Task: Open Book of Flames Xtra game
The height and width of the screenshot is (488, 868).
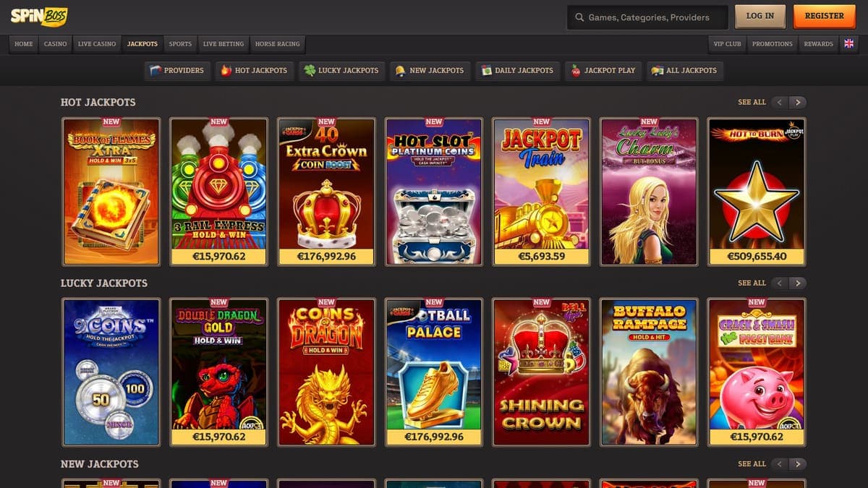Action: (x=111, y=192)
